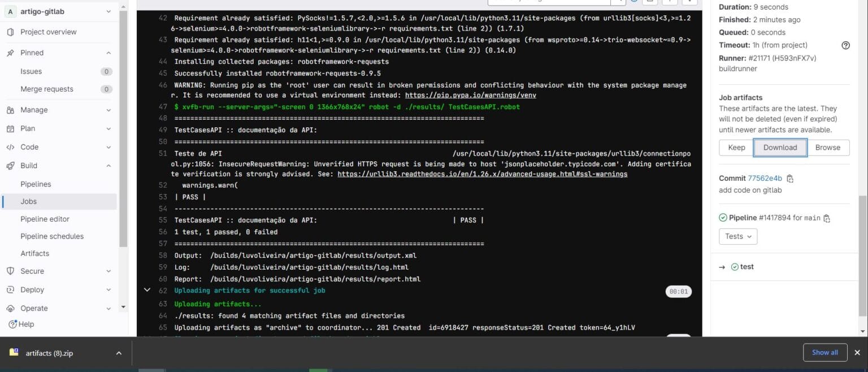The width and height of the screenshot is (868, 372).
Task: Download the job artifacts
Action: point(780,147)
